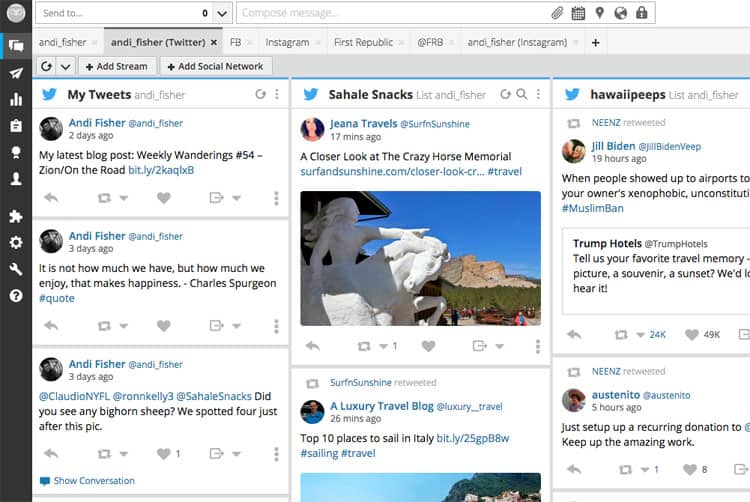The height and width of the screenshot is (502, 750).
Task: Click the globe targeting icon
Action: 621,13
